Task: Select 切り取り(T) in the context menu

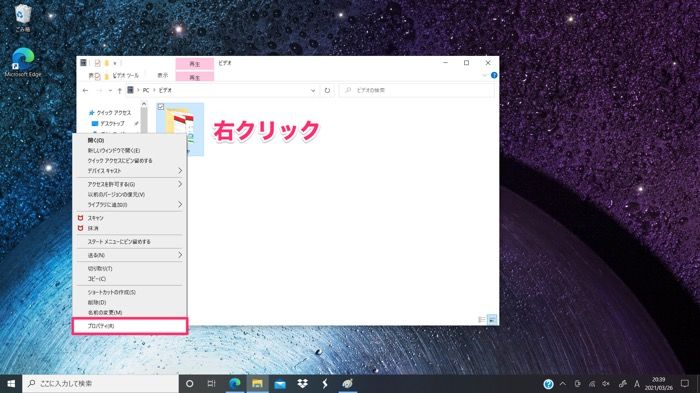Action: tap(129, 268)
